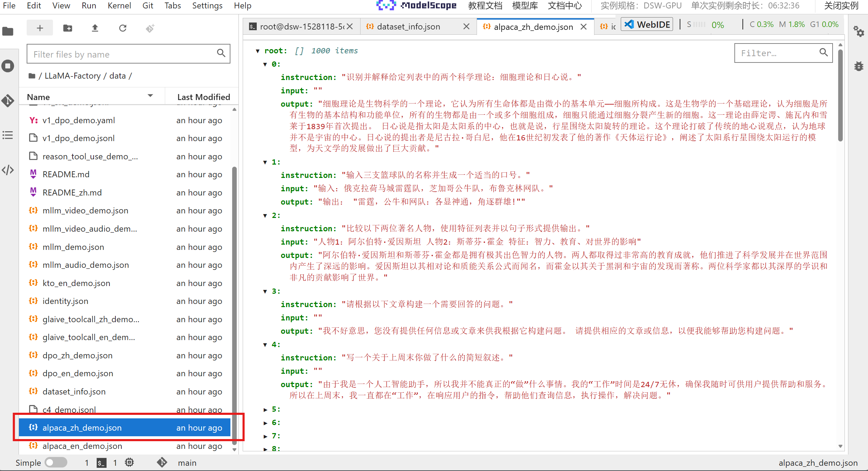Toggle the Simple mode switch
This screenshot has height=471, width=868.
(x=56, y=463)
